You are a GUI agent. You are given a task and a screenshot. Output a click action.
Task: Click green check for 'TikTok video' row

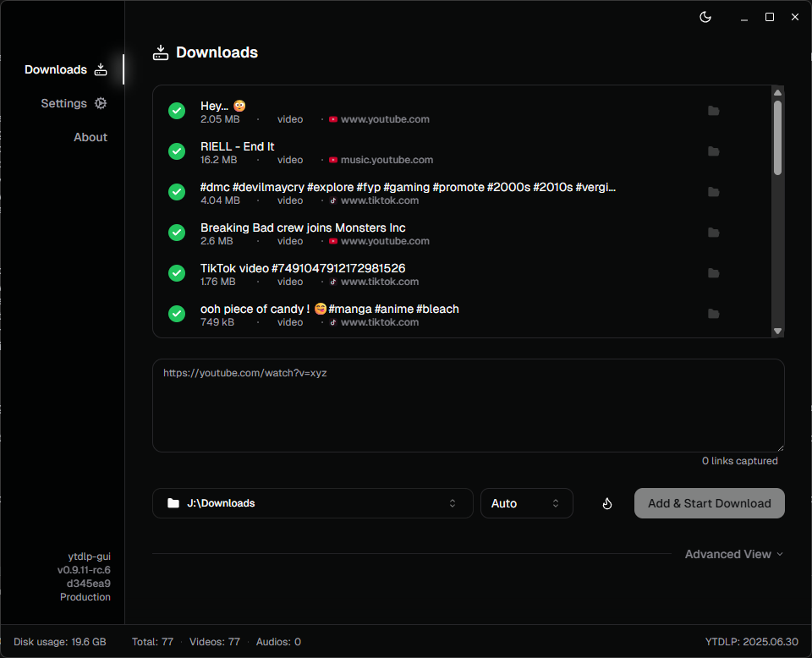pyautogui.click(x=177, y=273)
